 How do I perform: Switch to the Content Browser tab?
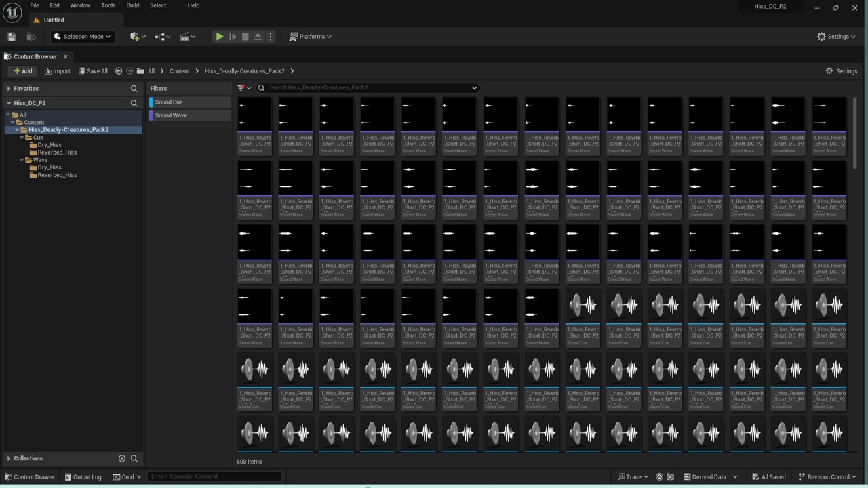[x=35, y=57]
